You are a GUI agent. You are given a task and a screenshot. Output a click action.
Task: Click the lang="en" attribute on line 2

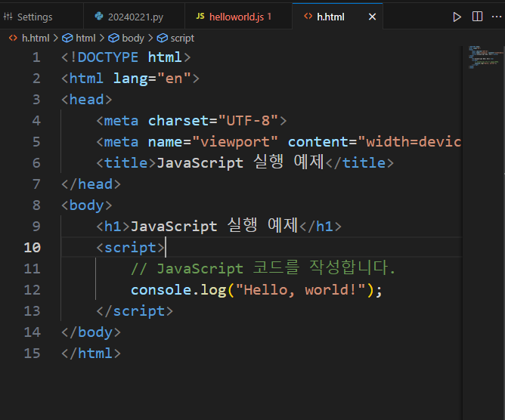(x=152, y=79)
